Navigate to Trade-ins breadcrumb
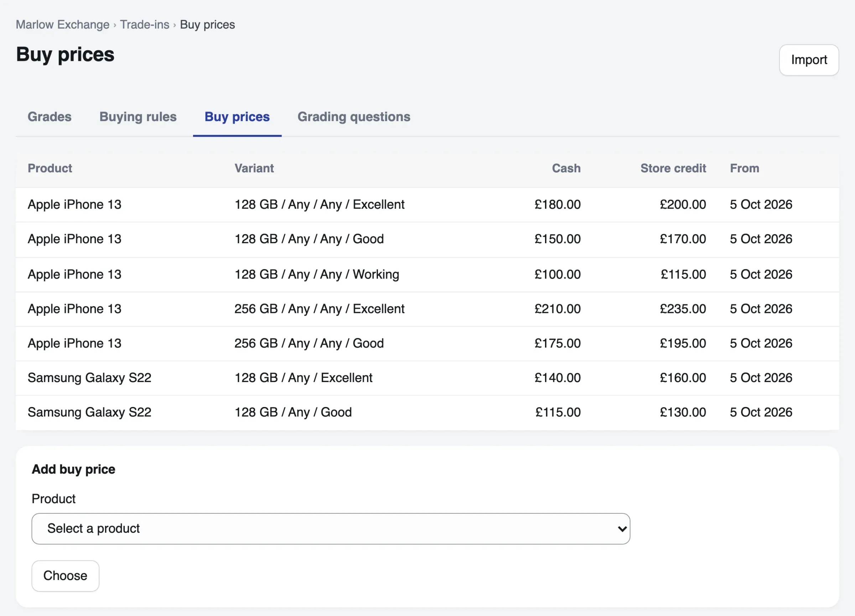This screenshot has width=855, height=616. tap(144, 25)
